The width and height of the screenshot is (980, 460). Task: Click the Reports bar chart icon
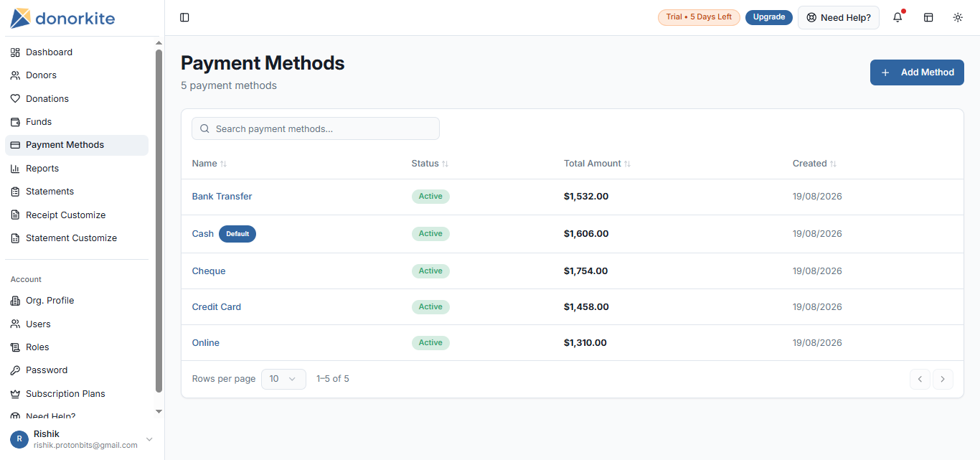[x=15, y=169]
